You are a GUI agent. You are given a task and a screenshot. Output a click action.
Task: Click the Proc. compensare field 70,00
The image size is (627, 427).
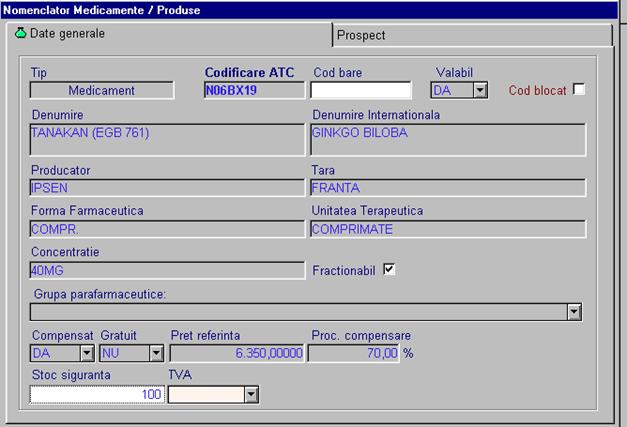354,353
